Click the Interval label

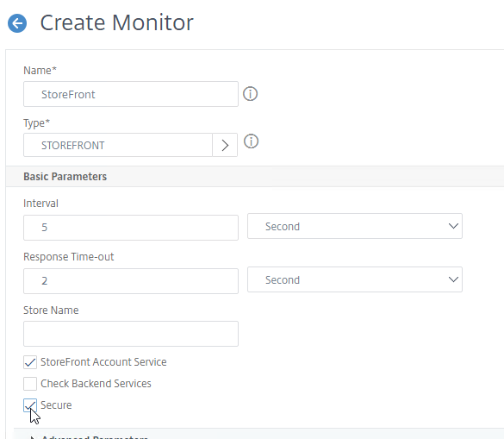point(40,204)
